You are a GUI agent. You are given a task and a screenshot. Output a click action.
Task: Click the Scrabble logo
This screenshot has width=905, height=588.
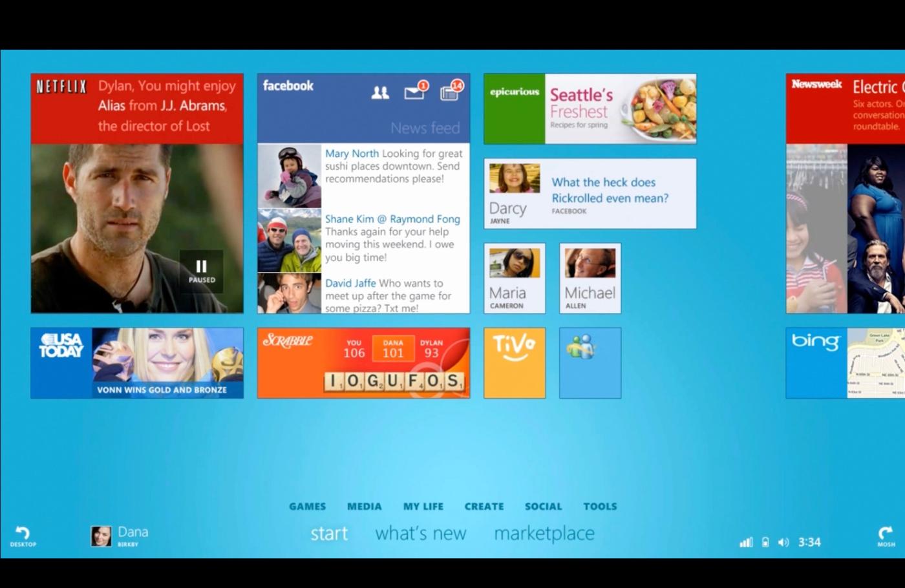point(288,340)
